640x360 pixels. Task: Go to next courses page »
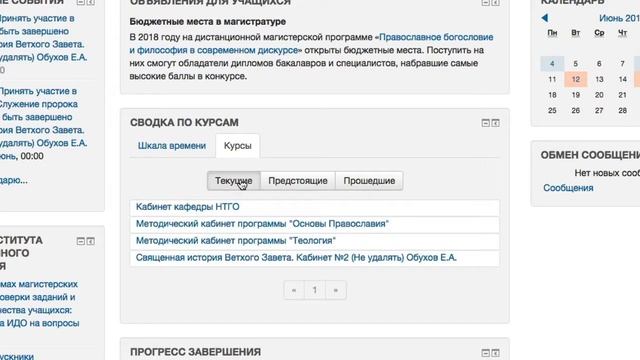pos(336,290)
